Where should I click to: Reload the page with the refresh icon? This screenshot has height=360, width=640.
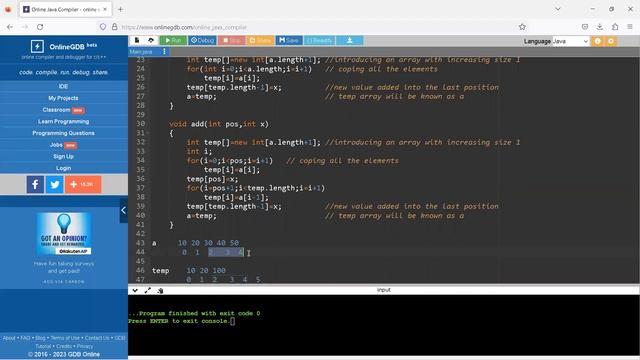coord(40,27)
